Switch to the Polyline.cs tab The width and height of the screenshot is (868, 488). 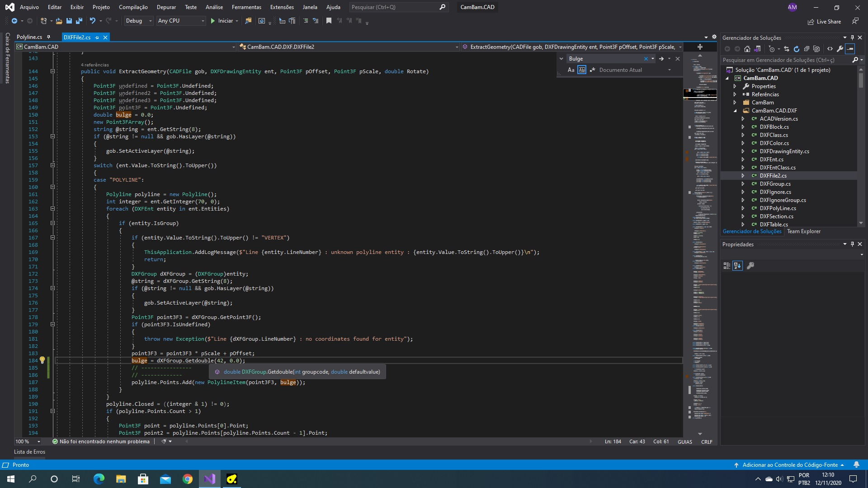29,37
